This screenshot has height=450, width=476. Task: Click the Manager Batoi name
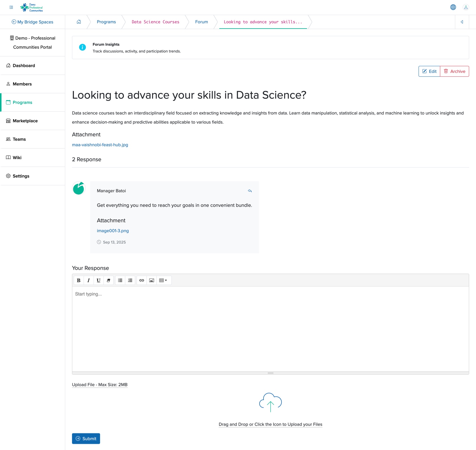coord(111,191)
